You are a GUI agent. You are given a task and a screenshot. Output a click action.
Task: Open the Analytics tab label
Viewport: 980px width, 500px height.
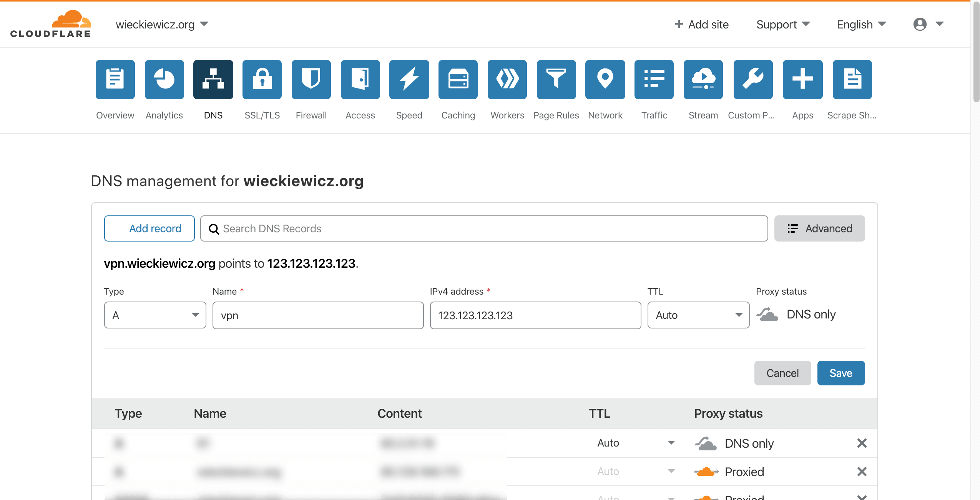point(164,115)
